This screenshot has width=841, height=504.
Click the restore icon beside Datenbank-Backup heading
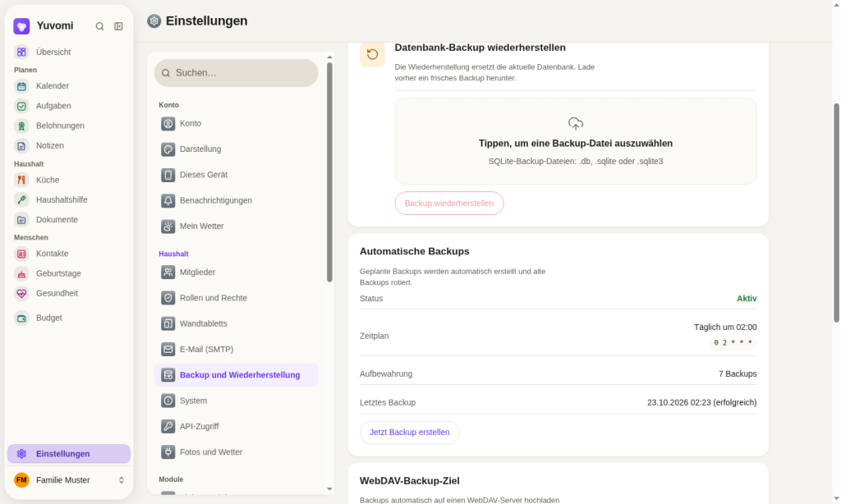(x=372, y=54)
